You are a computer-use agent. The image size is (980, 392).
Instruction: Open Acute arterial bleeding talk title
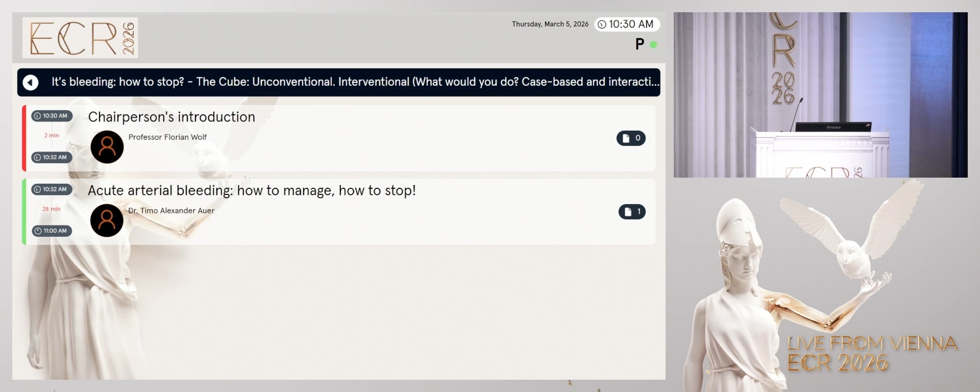[x=252, y=190]
